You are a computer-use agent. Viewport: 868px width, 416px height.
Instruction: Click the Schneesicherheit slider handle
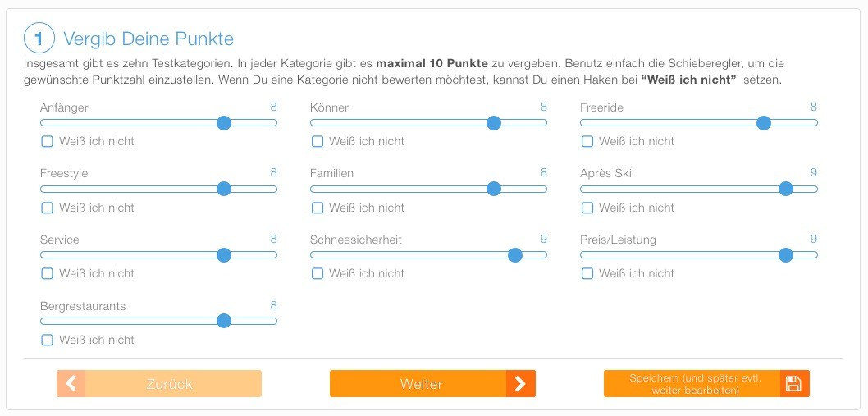tap(514, 255)
